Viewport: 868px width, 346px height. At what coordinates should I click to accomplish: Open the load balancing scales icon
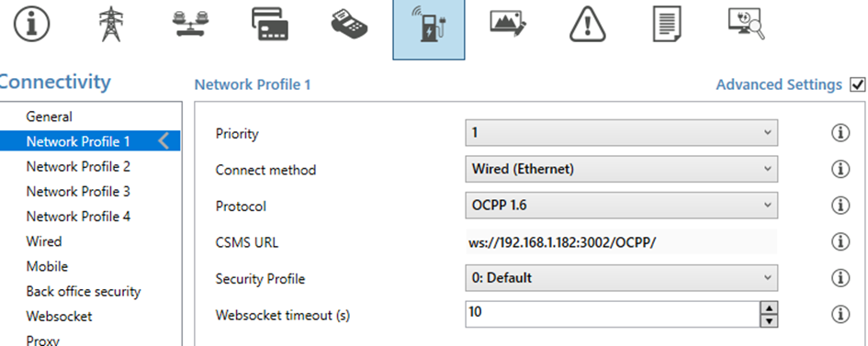(x=191, y=25)
